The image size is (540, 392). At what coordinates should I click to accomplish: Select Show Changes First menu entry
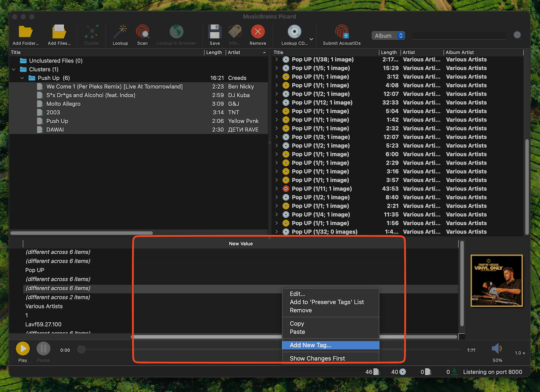[317, 358]
